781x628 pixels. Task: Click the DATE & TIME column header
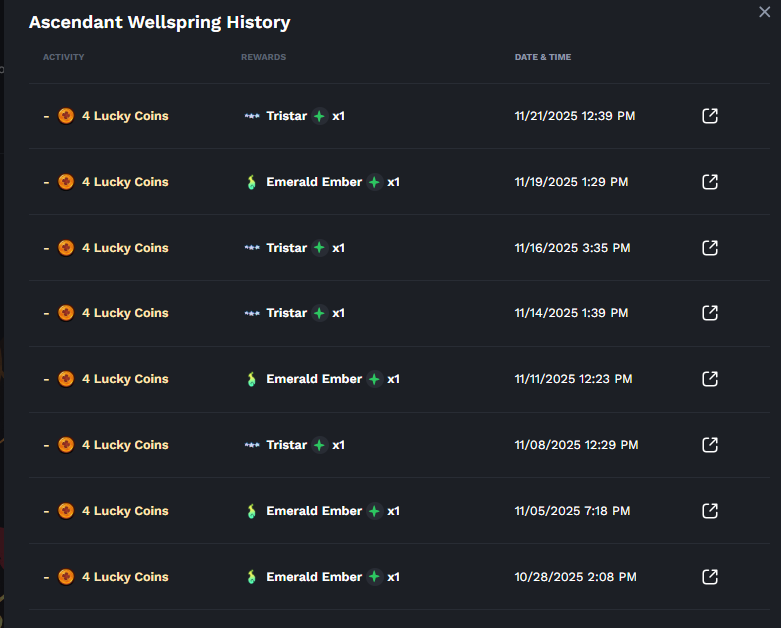pos(543,57)
